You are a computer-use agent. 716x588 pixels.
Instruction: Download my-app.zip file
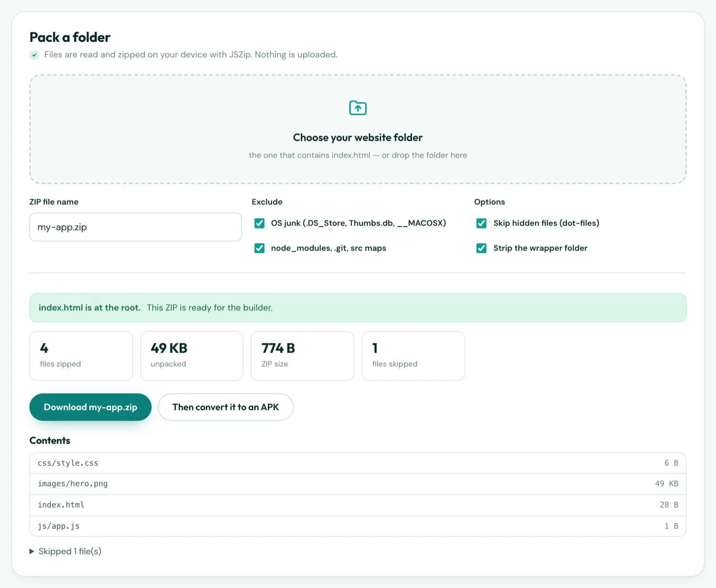pos(91,407)
